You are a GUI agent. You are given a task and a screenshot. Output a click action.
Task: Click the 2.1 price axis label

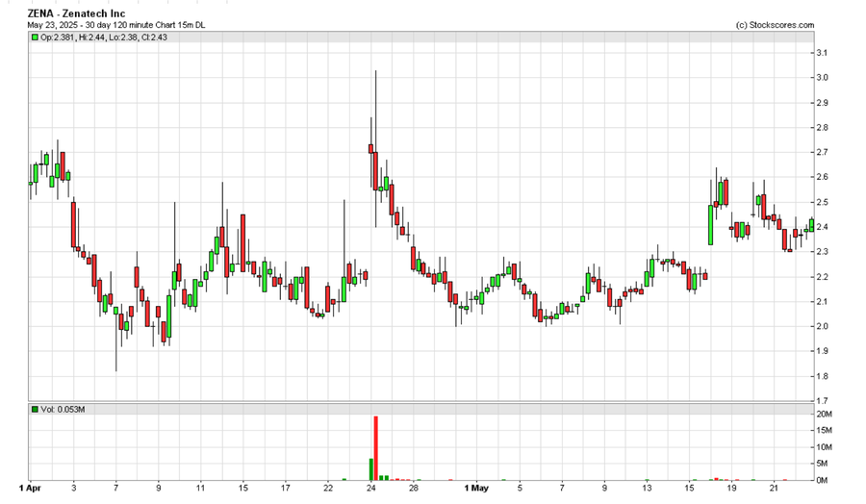(x=822, y=301)
